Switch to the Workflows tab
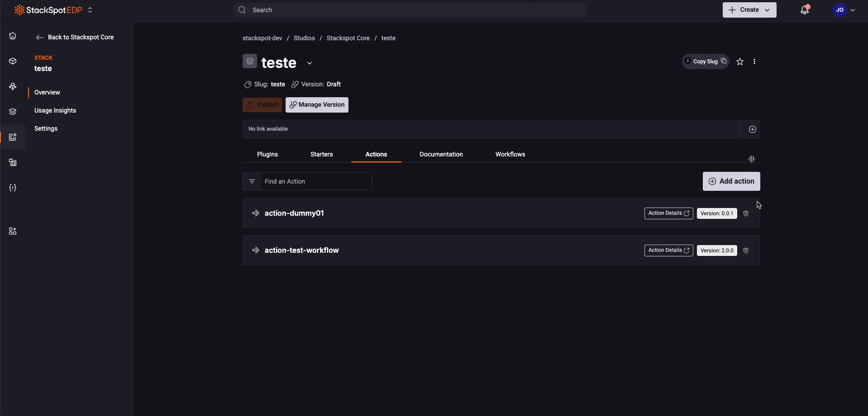Viewport: 868px width, 416px height. click(x=510, y=154)
